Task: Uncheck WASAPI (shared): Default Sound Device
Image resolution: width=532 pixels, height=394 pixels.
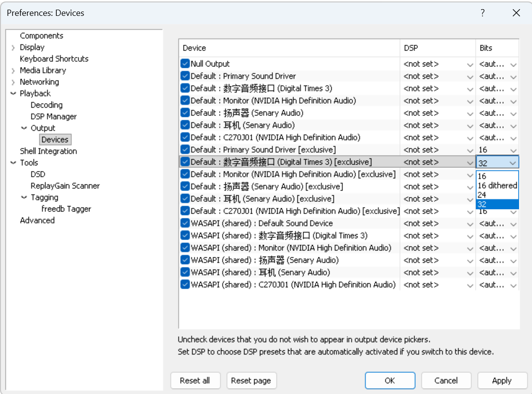Action: point(185,223)
